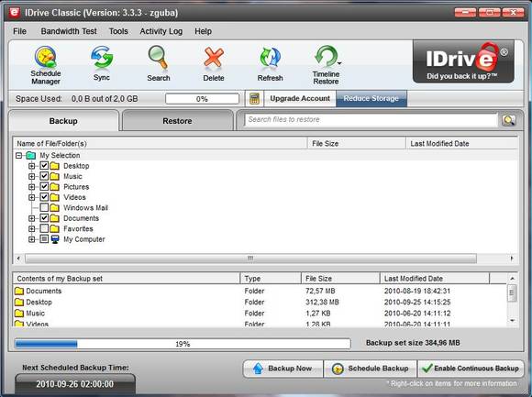
Task: Click the Search files to restore field
Action: point(371,120)
